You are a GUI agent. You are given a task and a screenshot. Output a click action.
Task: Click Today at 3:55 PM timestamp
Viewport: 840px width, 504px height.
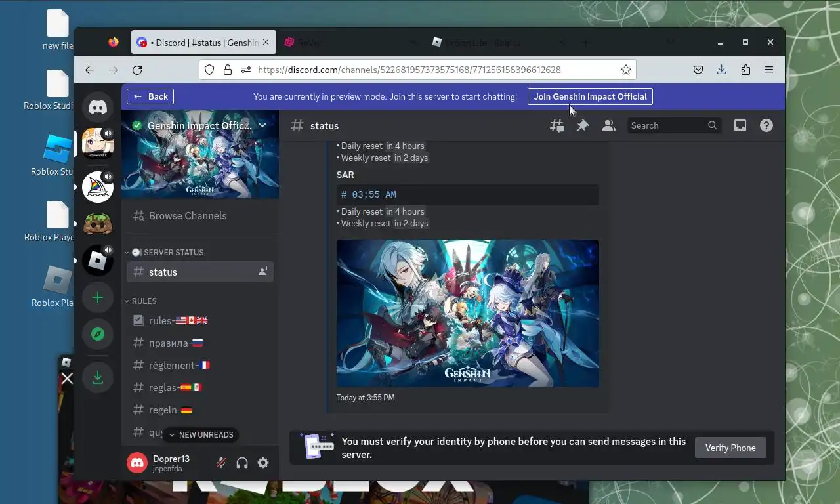(x=366, y=398)
